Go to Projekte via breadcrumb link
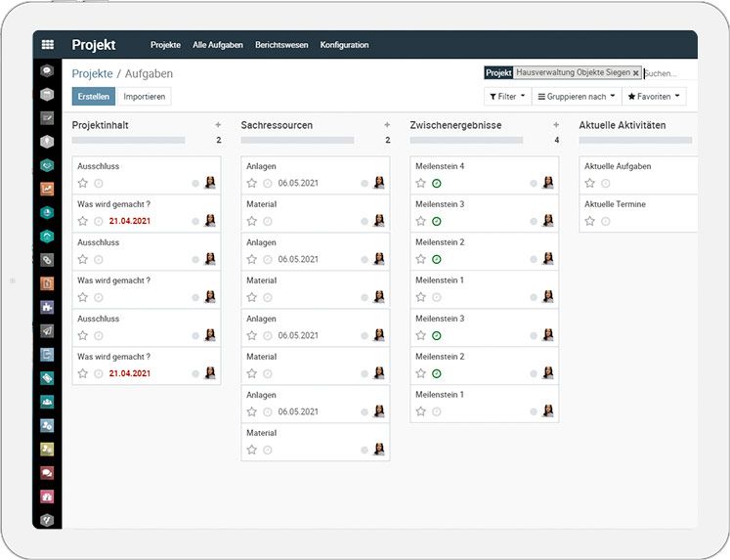This screenshot has height=560, width=730. click(x=92, y=73)
